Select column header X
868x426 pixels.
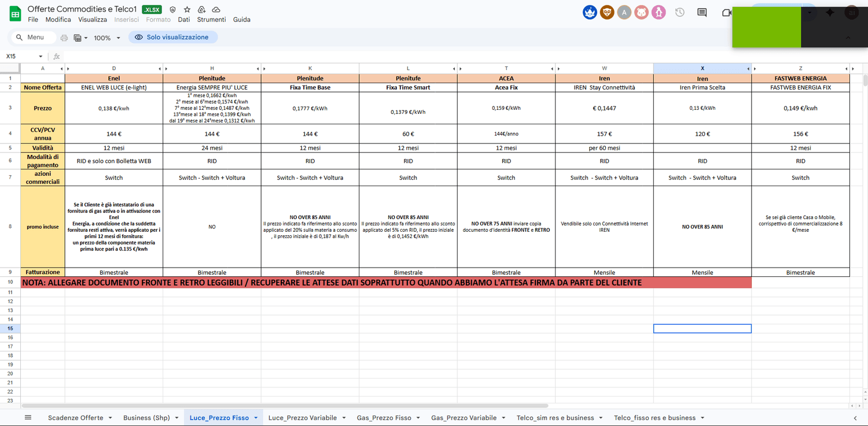click(x=703, y=68)
